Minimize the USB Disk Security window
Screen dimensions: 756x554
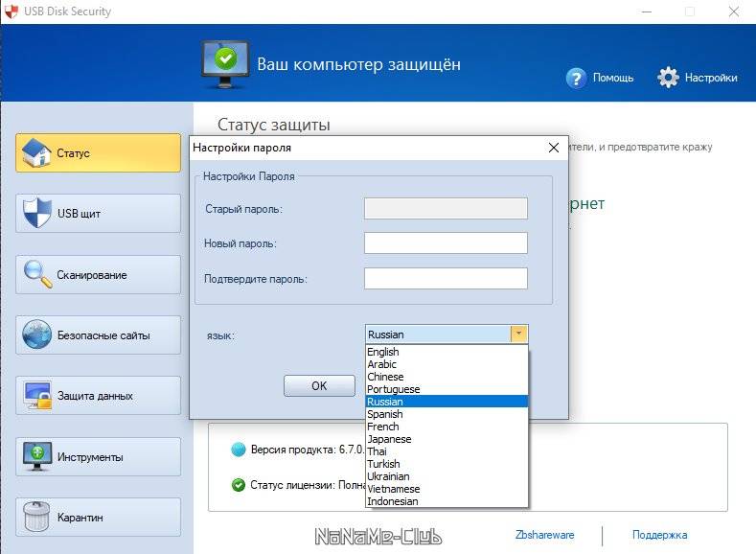click(x=647, y=12)
